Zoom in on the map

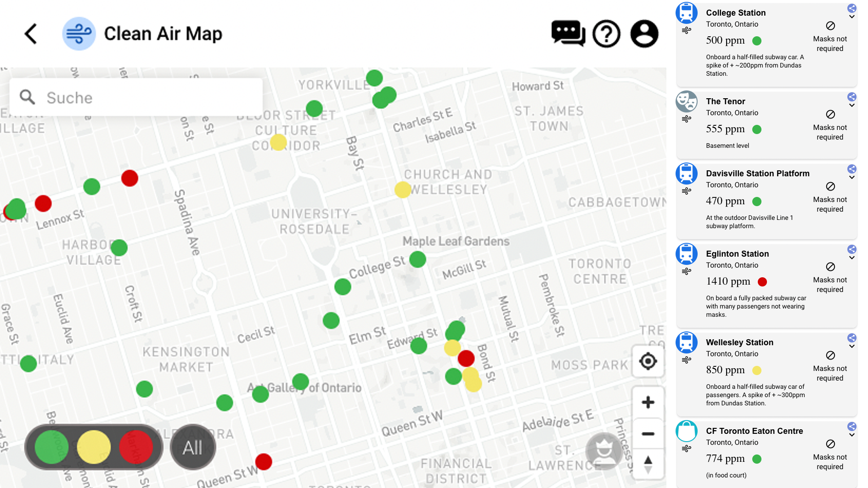(648, 403)
